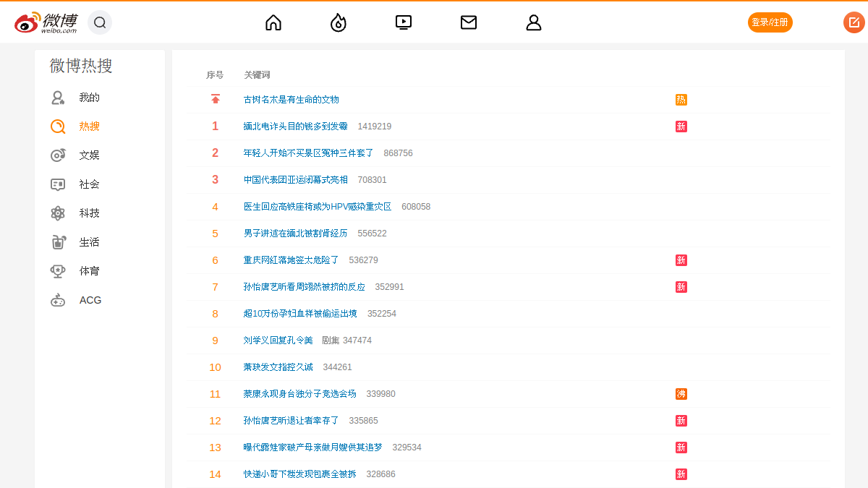Open topic 萧玦发文指控久诚
This screenshot has width=868, height=488.
coord(278,367)
